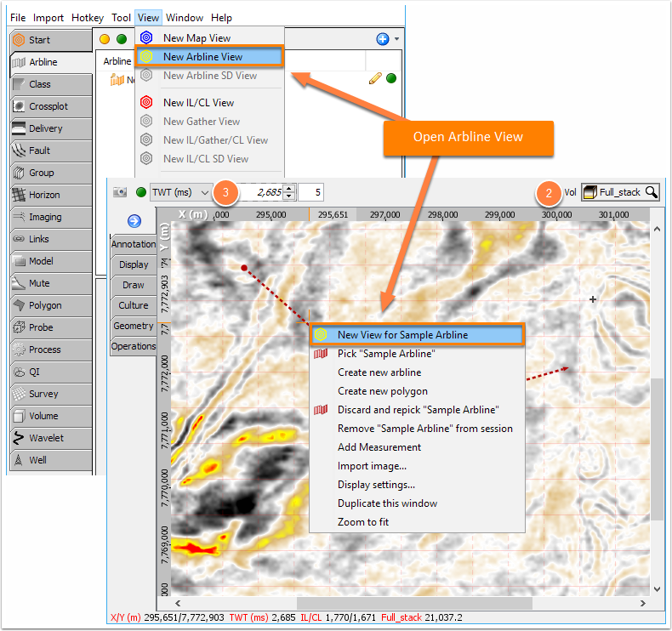Screen dimensions: 672x631
Task: Switch to the Crossplot tab
Action: click(x=50, y=106)
